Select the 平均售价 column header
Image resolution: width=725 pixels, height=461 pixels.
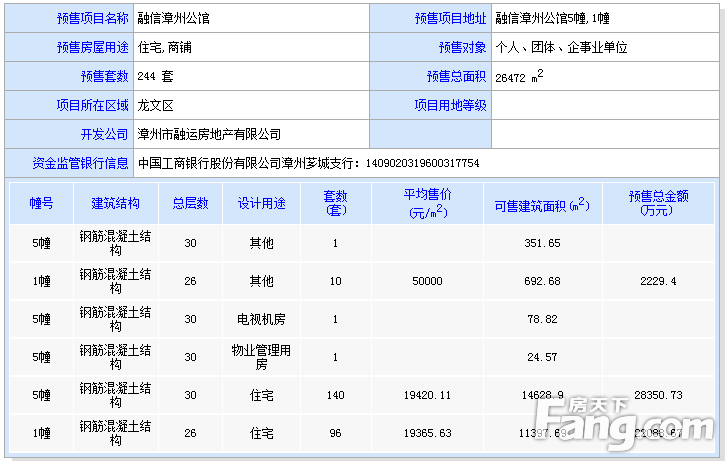pos(427,203)
